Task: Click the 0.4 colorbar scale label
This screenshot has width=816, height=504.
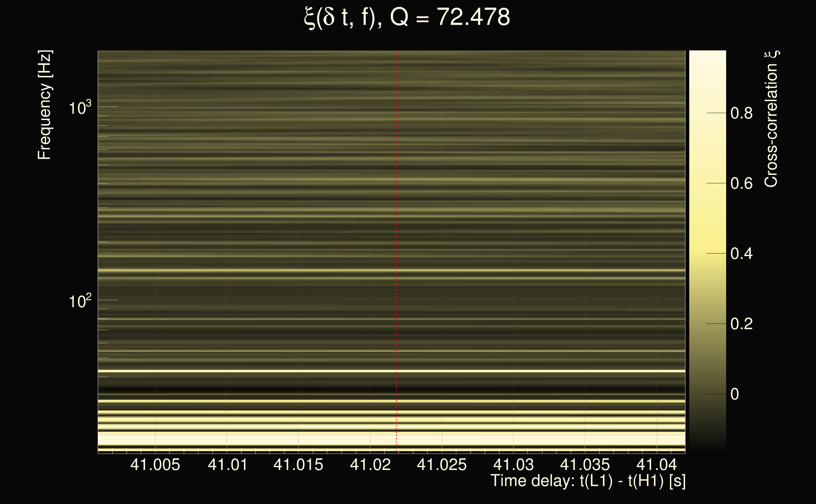Action: click(741, 254)
